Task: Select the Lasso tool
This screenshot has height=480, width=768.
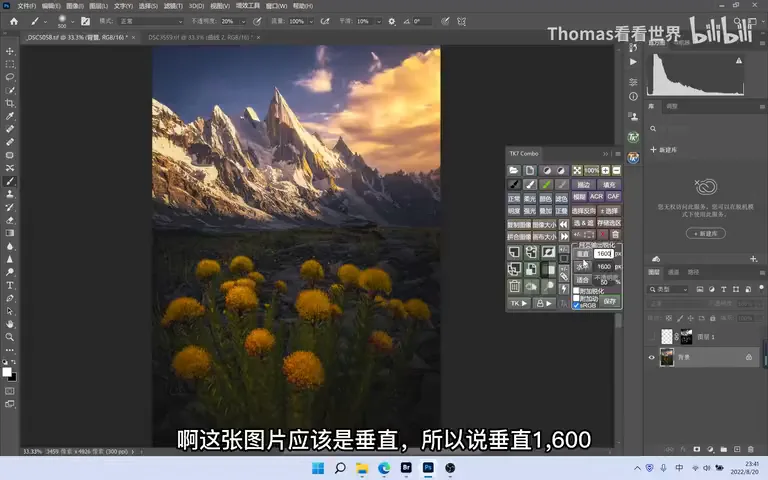Action: [x=10, y=77]
